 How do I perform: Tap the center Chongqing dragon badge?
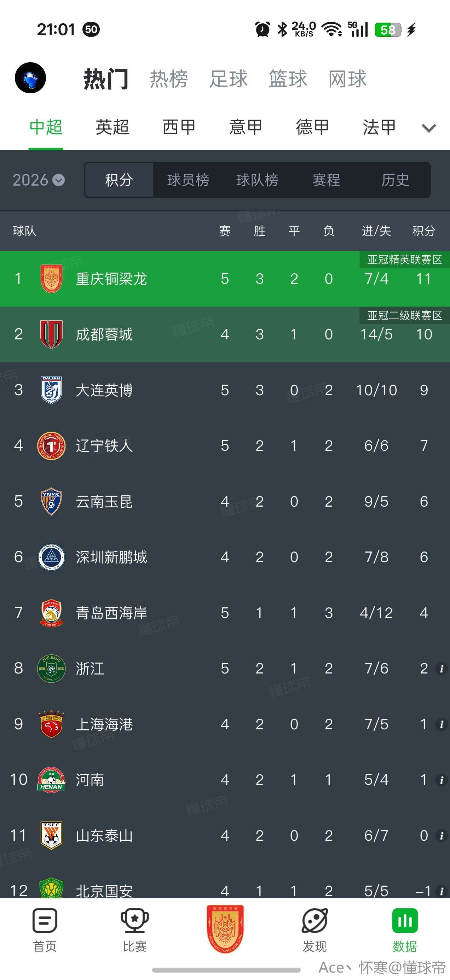[225, 928]
